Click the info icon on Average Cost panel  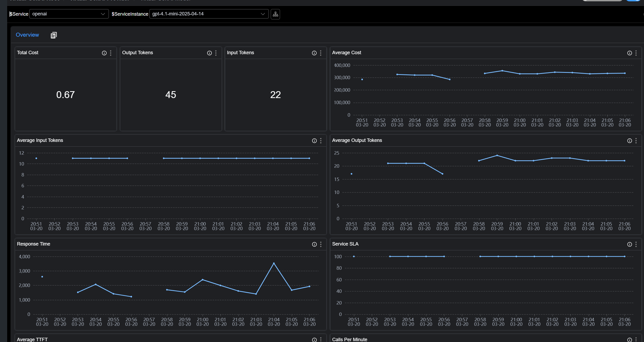pyautogui.click(x=629, y=53)
